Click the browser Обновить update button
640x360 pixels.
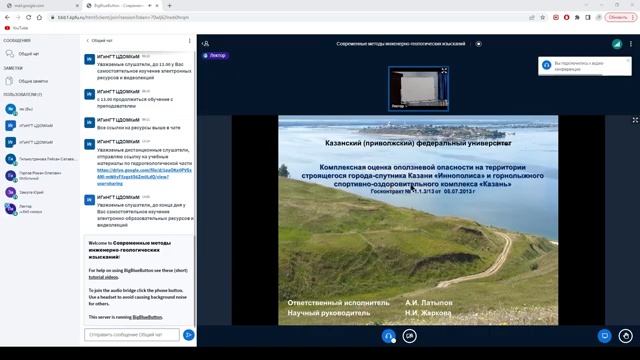(x=620, y=17)
